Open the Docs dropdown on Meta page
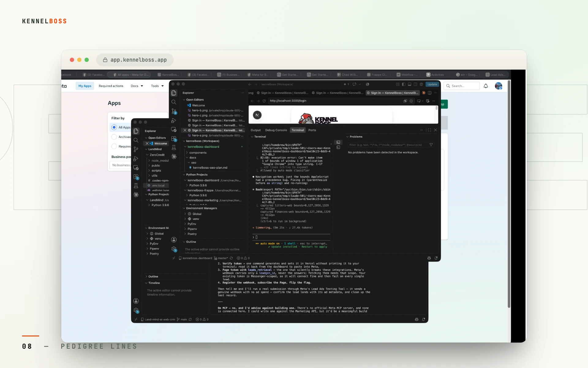Image resolution: width=588 pixels, height=368 pixels. [137, 86]
